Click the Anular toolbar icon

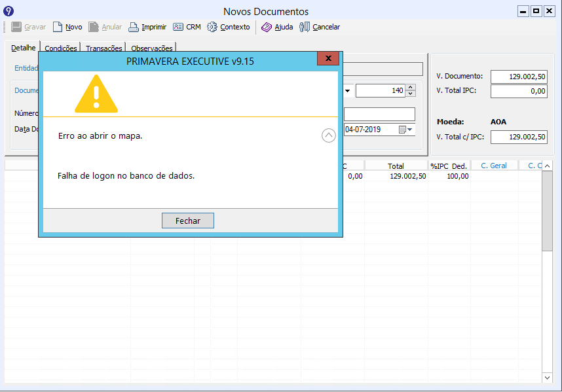94,27
